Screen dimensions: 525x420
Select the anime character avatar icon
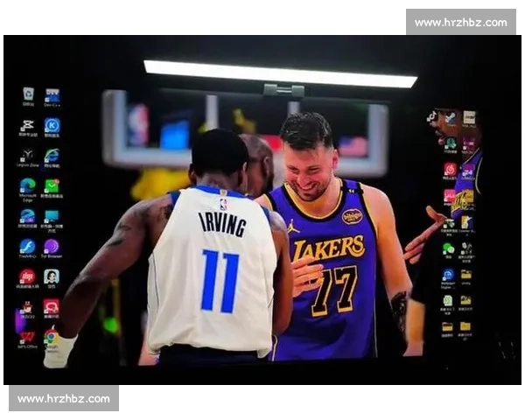click(52, 276)
